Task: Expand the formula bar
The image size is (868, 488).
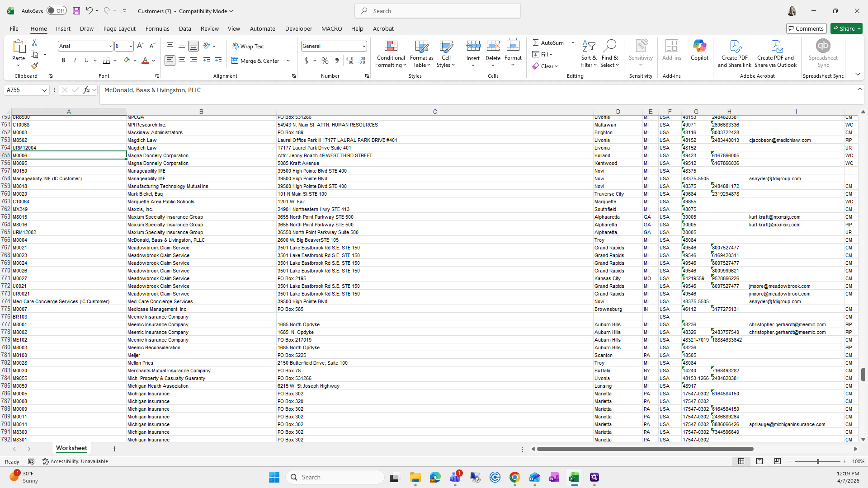Action: (x=860, y=89)
